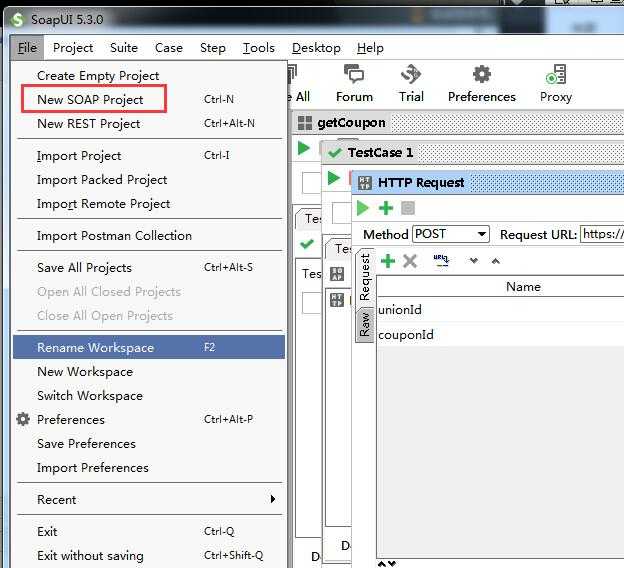This screenshot has height=568, width=624.
Task: Choose Import Packed Project
Action: pos(149,180)
